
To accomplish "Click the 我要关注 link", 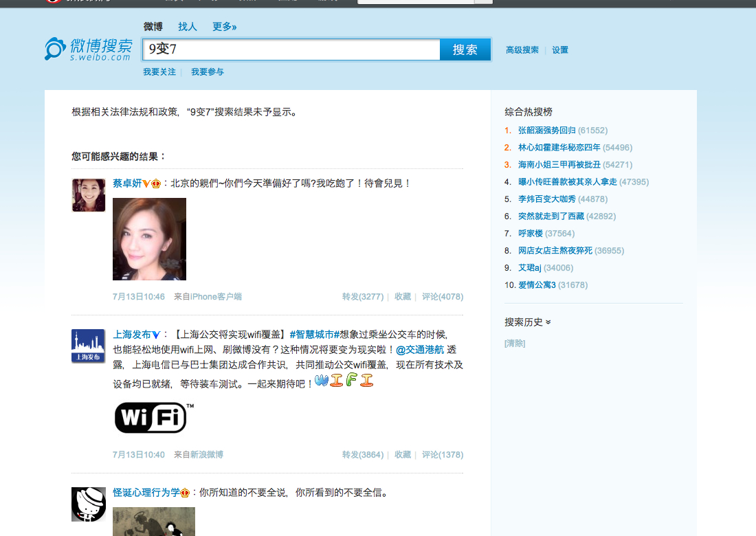I will pyautogui.click(x=159, y=72).
